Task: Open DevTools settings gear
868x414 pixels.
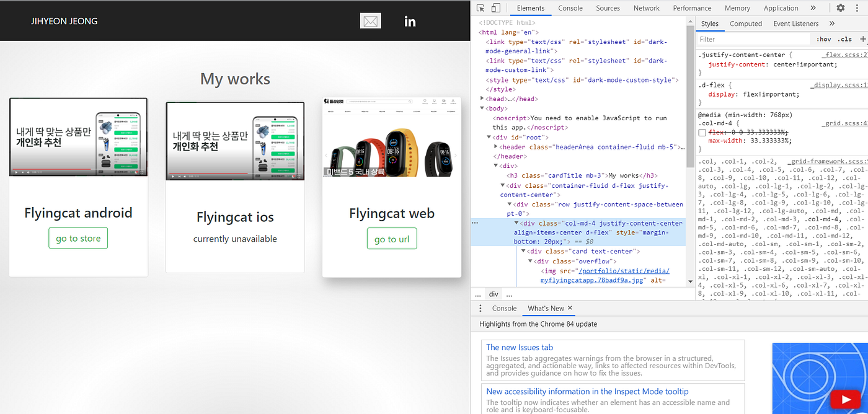Action: tap(841, 8)
